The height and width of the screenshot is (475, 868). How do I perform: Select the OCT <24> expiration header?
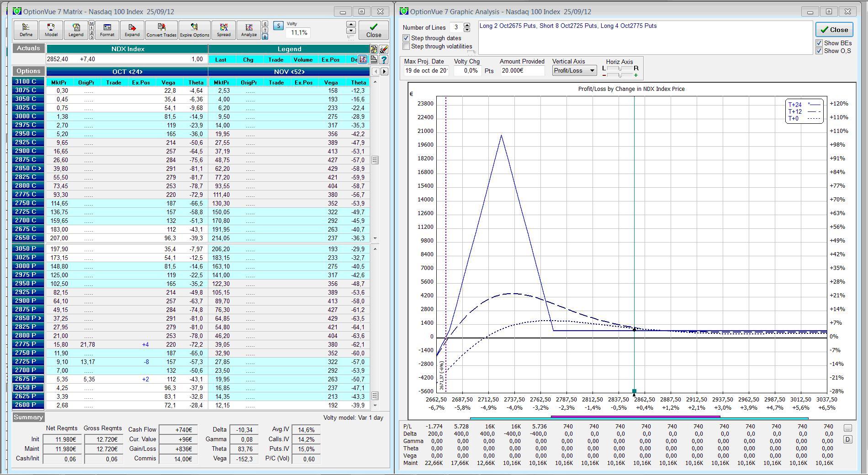coord(127,72)
